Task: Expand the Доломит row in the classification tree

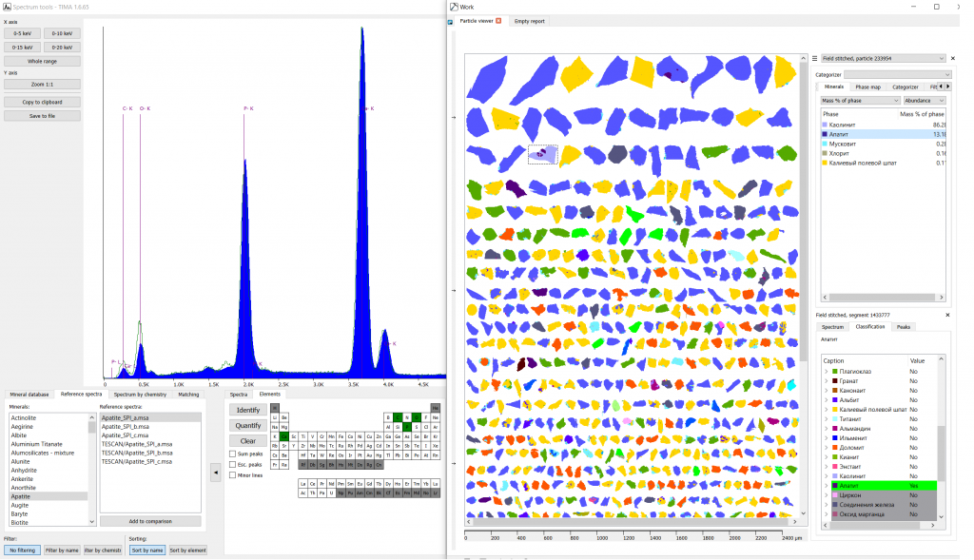Action: [826, 447]
